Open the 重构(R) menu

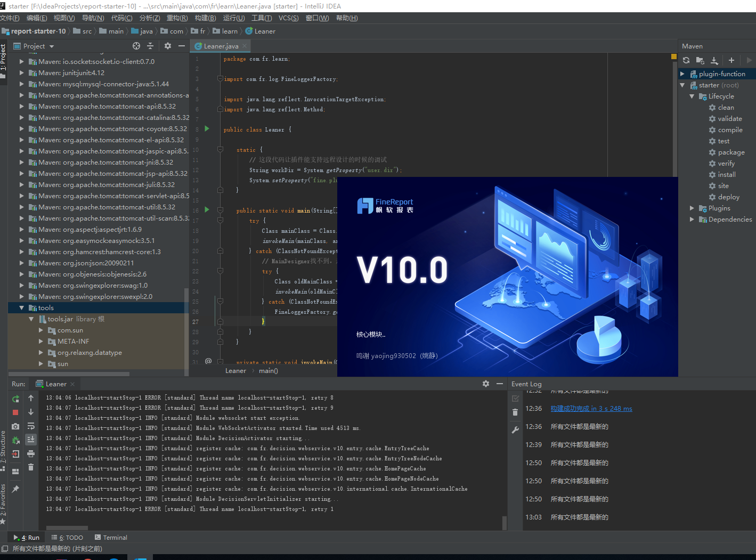click(177, 18)
